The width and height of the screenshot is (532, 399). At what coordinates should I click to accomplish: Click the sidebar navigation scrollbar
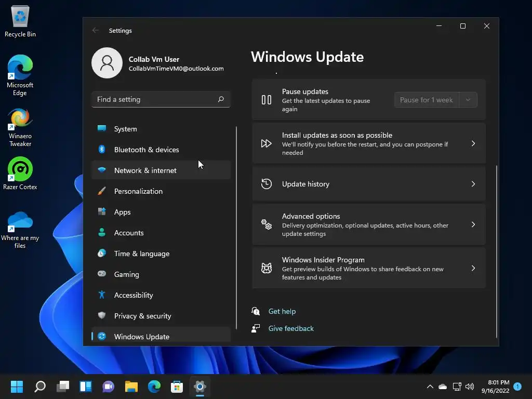[236, 228]
